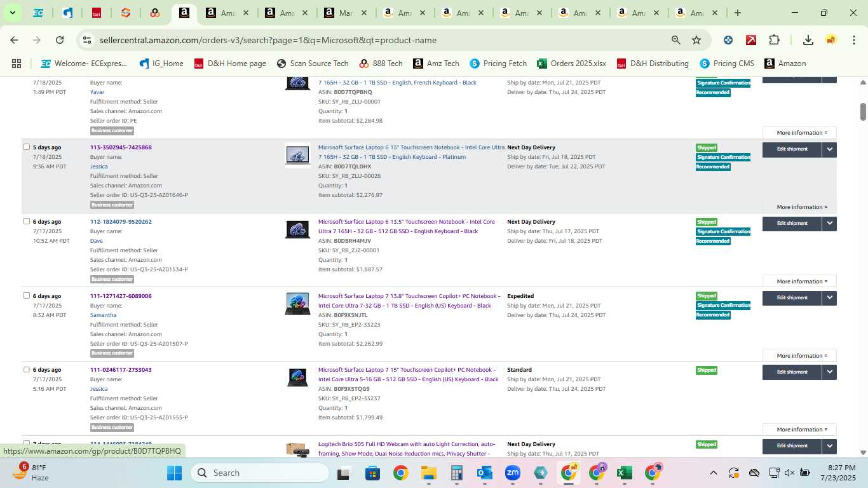The height and width of the screenshot is (488, 868).
Task: Open Pricing CMS bookmark
Action: point(727,64)
